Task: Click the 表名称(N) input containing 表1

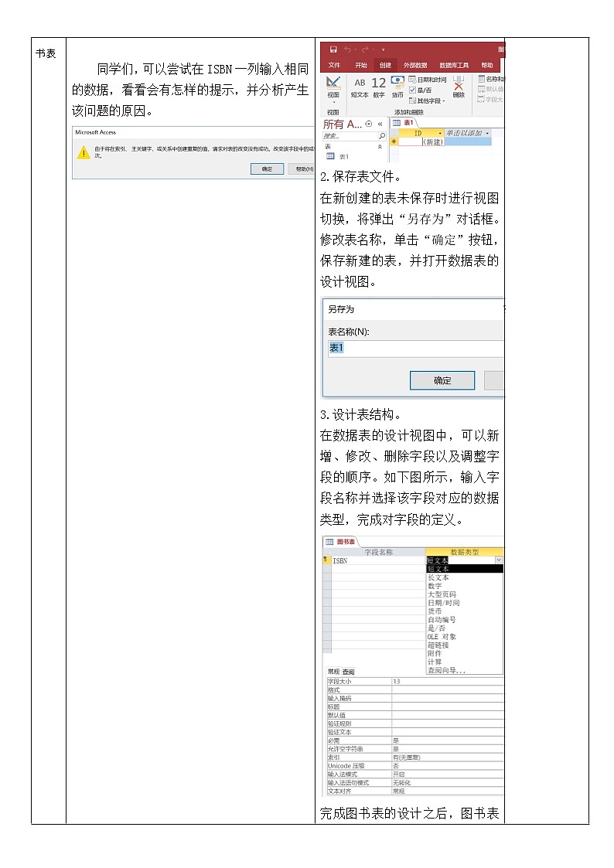Action: point(415,348)
